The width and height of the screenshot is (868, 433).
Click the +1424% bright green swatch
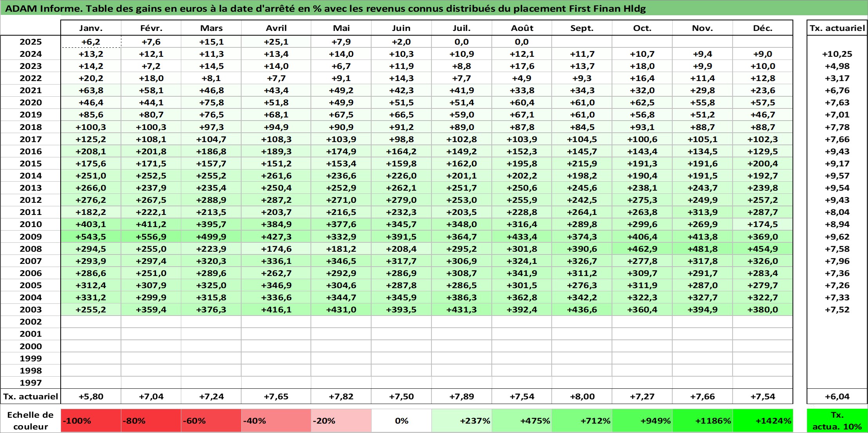[763, 421]
